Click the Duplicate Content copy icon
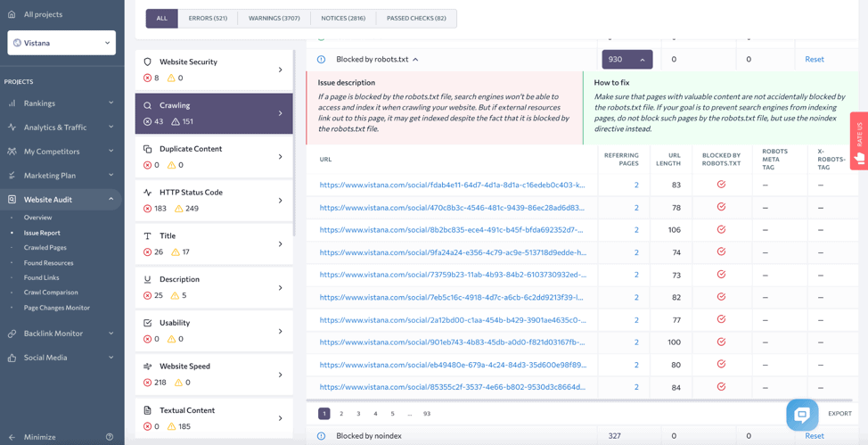The width and height of the screenshot is (868, 445). [147, 149]
